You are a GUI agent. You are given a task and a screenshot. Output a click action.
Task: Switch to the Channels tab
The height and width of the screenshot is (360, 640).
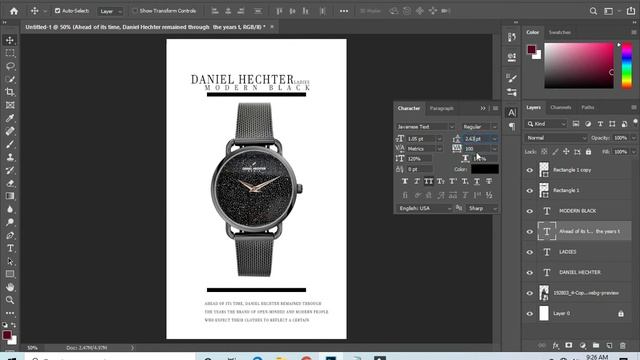[560, 107]
